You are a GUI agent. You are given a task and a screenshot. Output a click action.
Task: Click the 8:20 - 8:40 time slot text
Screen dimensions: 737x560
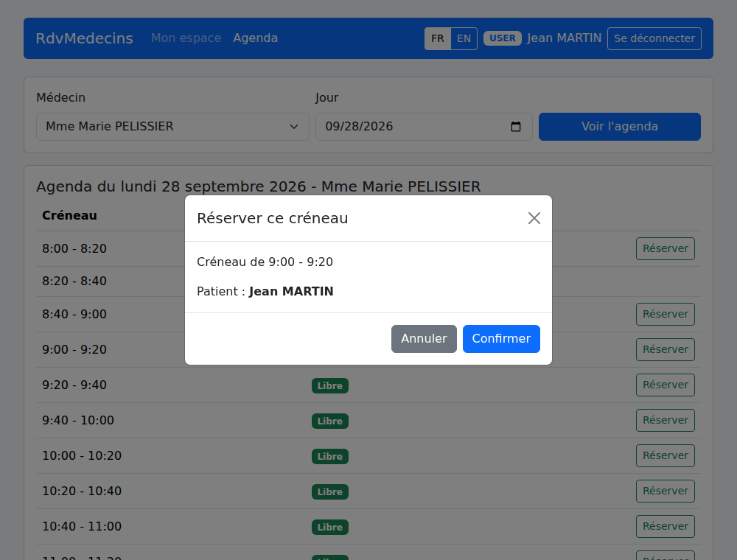(x=74, y=281)
